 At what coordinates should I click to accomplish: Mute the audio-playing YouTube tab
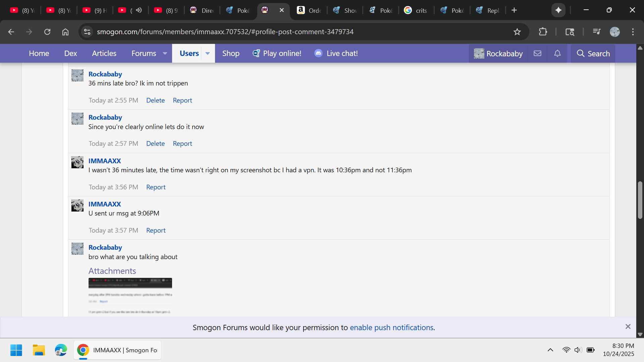139,10
